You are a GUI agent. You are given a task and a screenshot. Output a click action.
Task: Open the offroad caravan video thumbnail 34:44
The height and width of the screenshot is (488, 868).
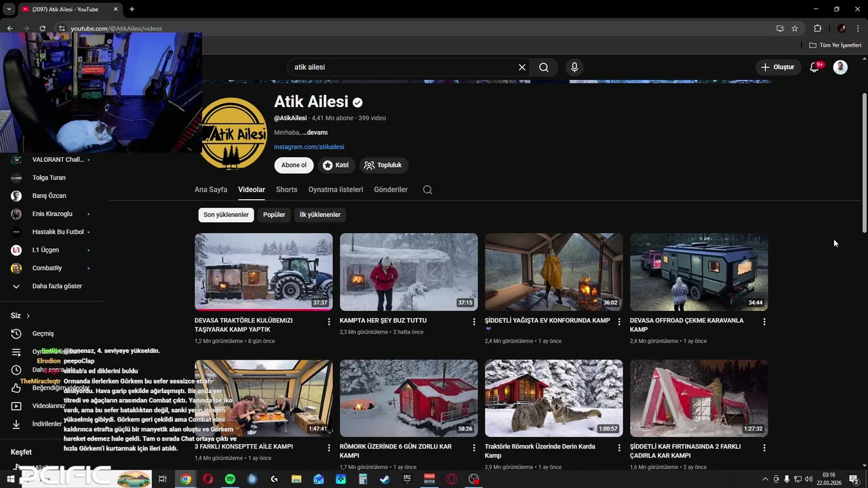click(699, 272)
